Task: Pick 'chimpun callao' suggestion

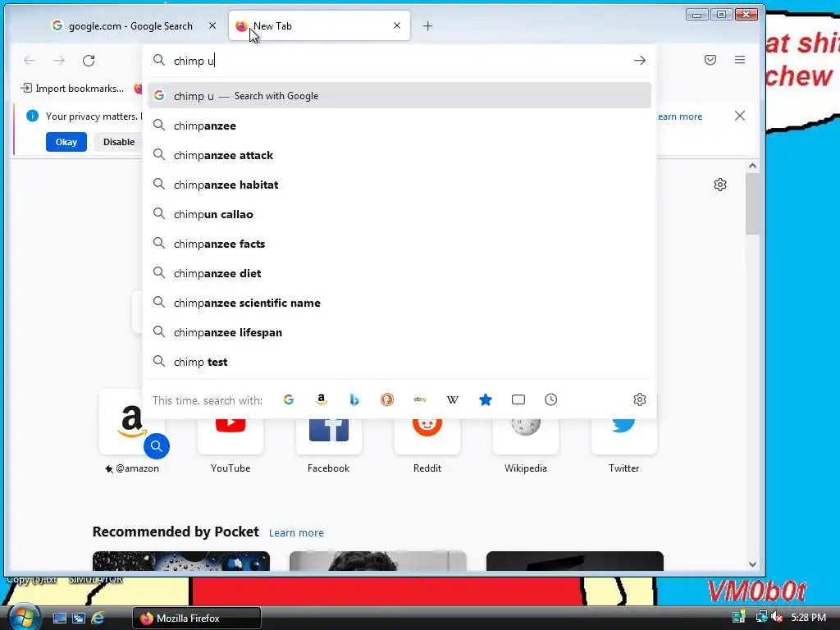Action: click(399, 214)
